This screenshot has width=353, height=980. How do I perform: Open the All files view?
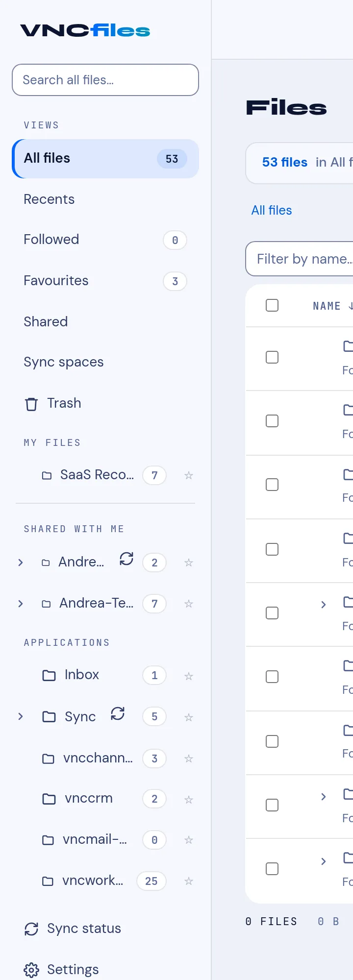(105, 159)
